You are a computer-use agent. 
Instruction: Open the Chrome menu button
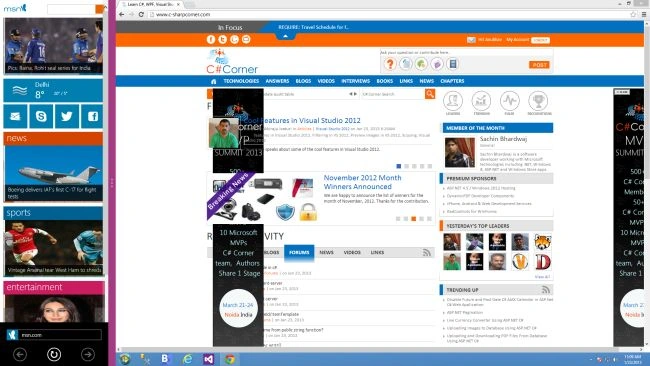644,15
